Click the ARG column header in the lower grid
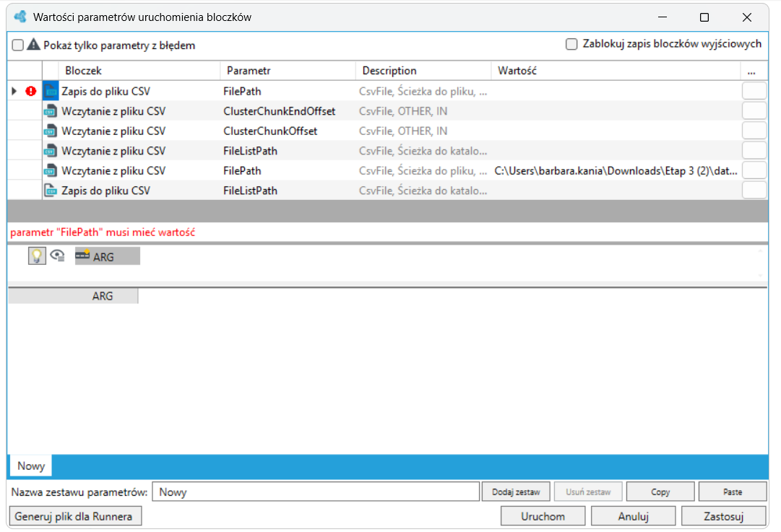Image resolution: width=781 pixels, height=532 pixels. coord(73,296)
